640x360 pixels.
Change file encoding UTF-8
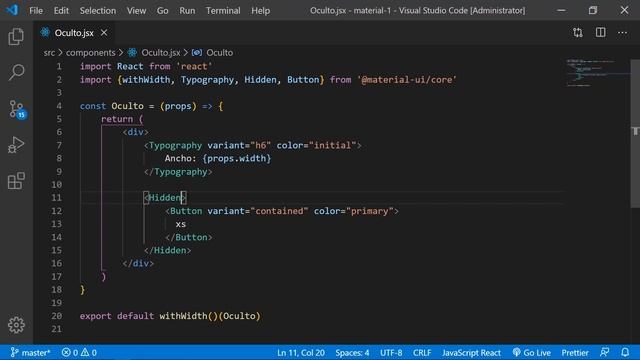point(391,352)
